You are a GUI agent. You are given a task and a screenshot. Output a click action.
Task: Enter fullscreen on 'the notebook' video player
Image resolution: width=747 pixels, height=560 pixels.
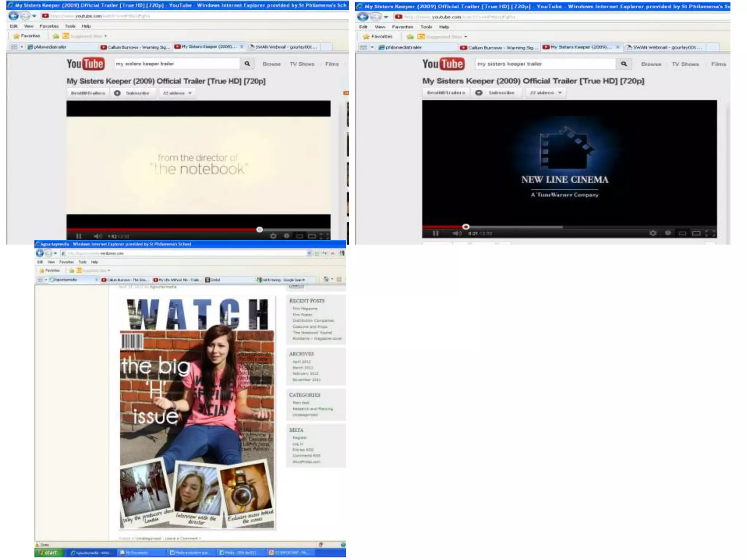point(324,236)
